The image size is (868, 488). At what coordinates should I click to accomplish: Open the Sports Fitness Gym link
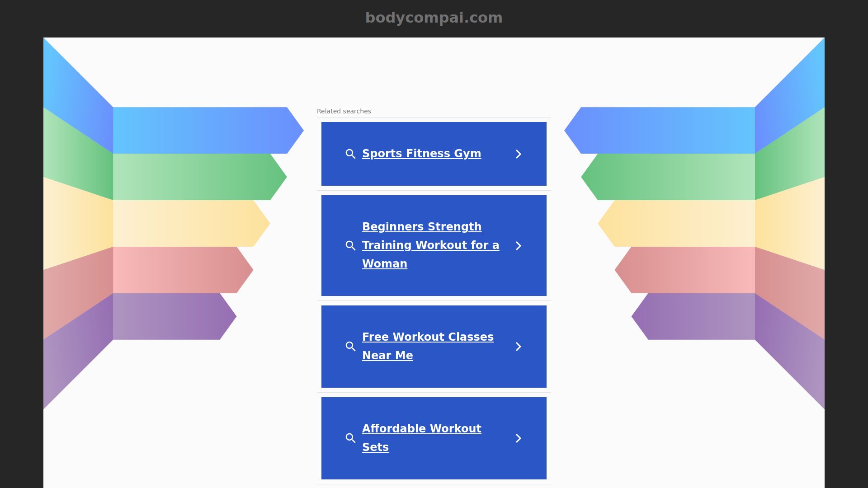click(x=421, y=154)
